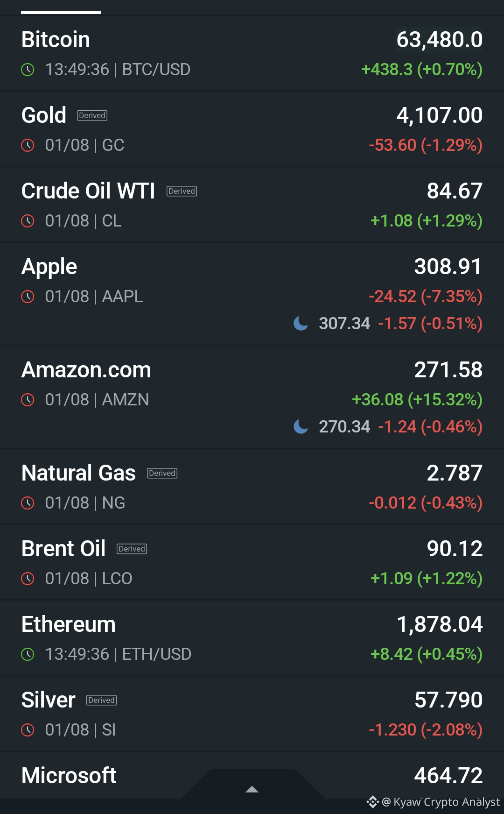Click the green clock icon beside Ethereum
Screen dimensions: 504x814
(28, 655)
